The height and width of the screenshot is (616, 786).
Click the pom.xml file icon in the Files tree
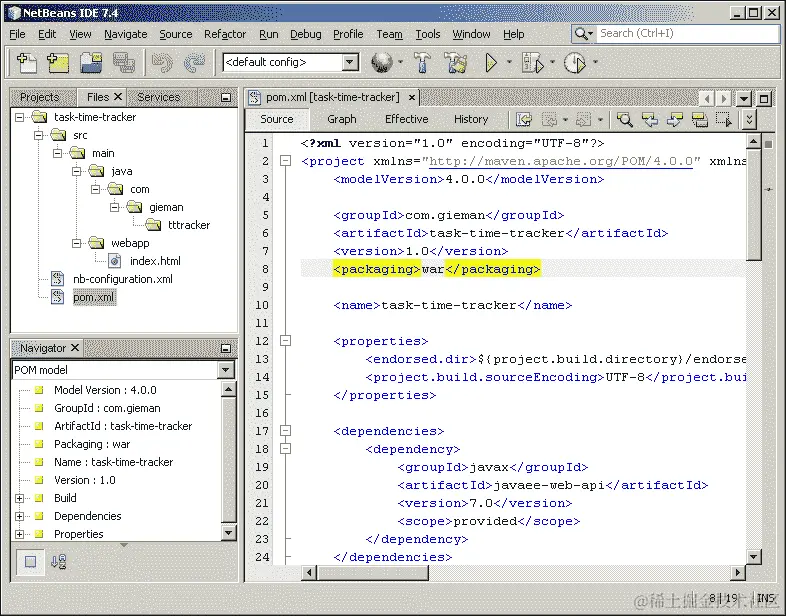click(58, 297)
